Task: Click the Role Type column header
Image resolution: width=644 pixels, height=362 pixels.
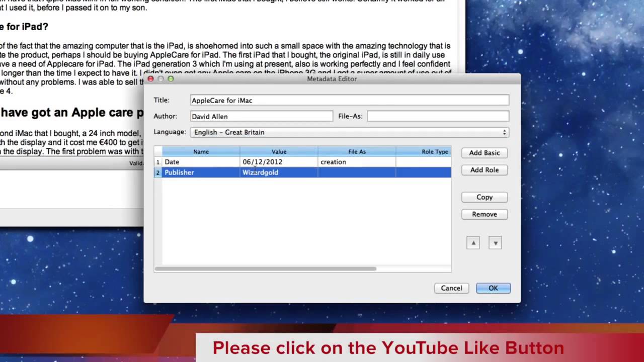Action: (424, 151)
